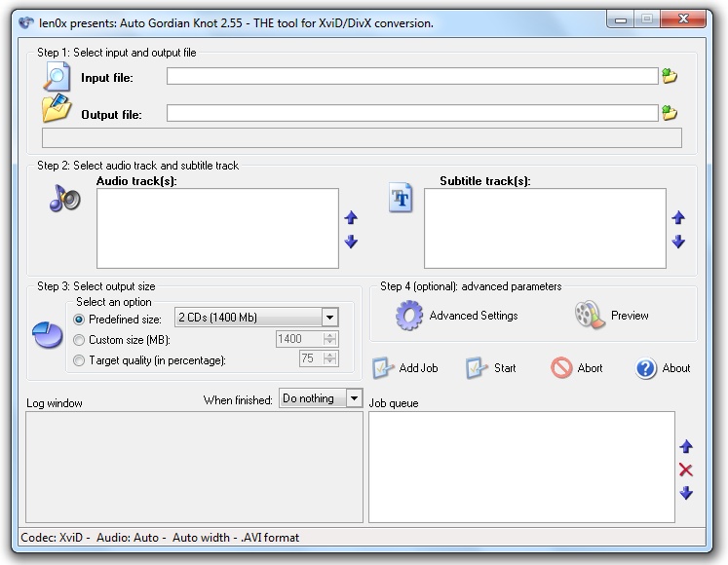Viewport: 728px width, 565px height.
Task: Delete queued job with red X
Action: [686, 470]
